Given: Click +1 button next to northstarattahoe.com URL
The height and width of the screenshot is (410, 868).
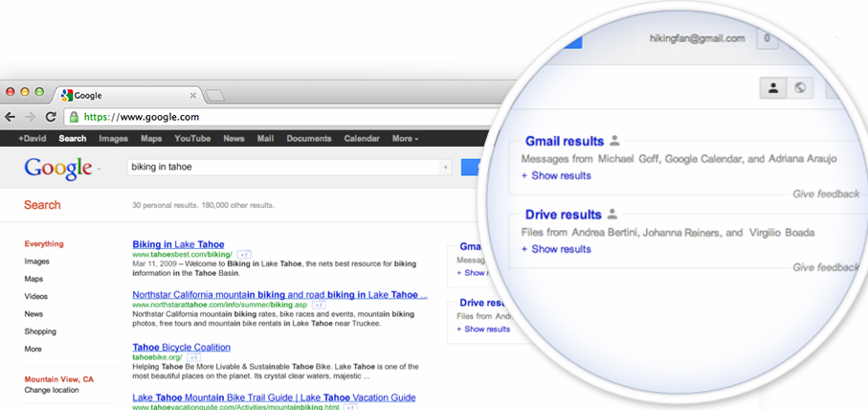Looking at the screenshot, I should click(319, 305).
